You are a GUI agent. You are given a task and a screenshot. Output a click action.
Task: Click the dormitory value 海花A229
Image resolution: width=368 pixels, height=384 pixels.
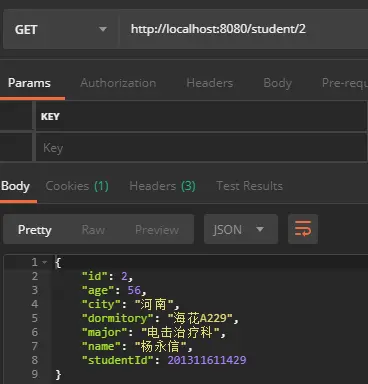[x=200, y=318]
